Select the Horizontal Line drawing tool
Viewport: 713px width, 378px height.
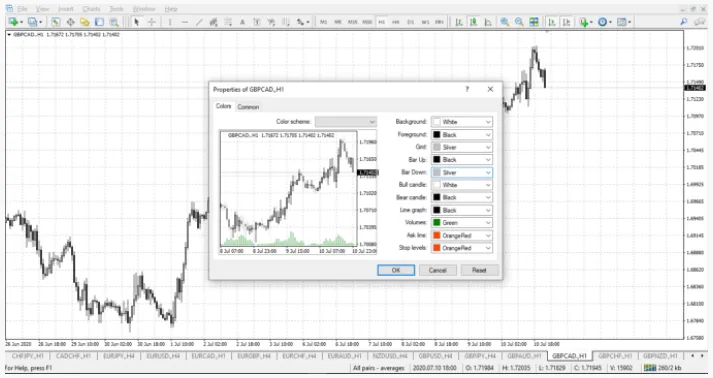[x=185, y=22]
